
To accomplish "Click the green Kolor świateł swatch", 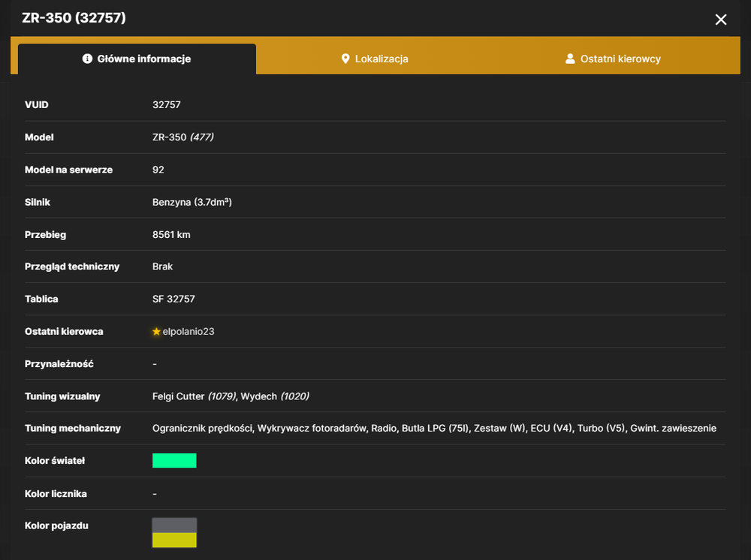I will pyautogui.click(x=174, y=460).
